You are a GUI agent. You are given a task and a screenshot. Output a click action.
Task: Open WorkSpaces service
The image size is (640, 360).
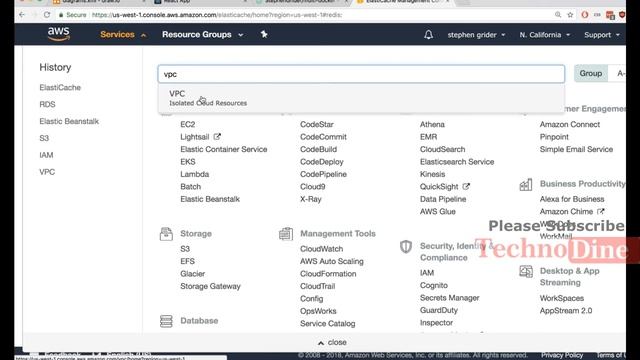point(562,298)
